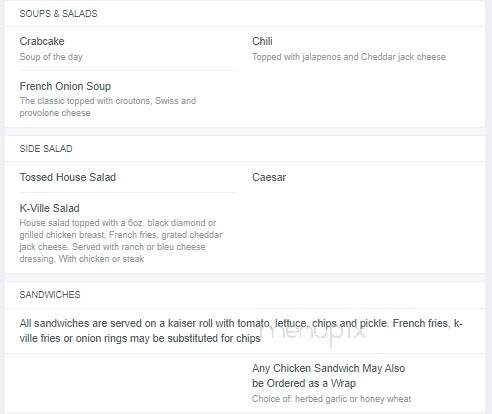This screenshot has width=492, height=414.
Task: Click K-Ville Salad black diamond description
Action: [x=121, y=241]
